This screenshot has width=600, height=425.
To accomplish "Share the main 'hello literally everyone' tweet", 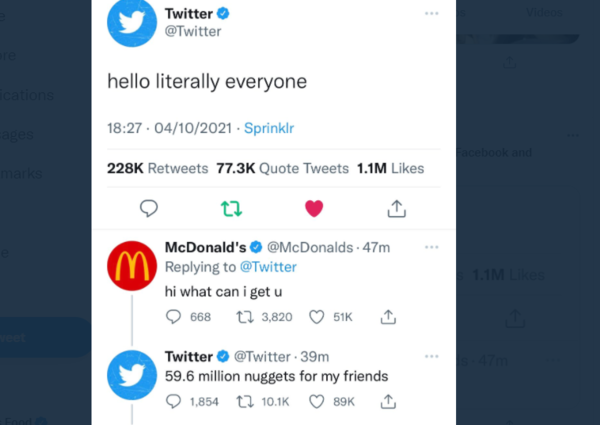I will pyautogui.click(x=396, y=208).
